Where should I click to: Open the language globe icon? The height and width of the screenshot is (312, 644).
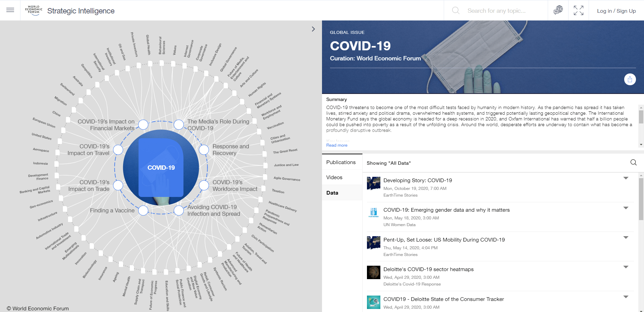[558, 10]
